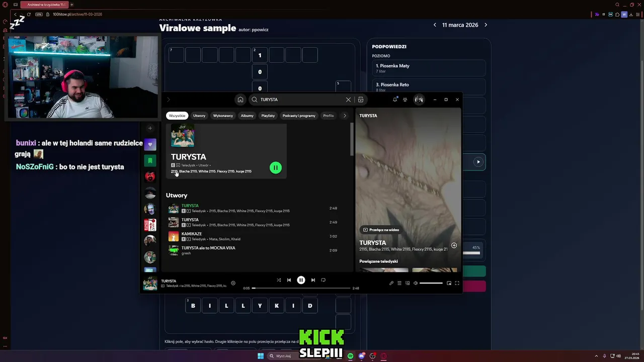Open the taskbar hidden icons chevron
644x362 pixels.
click(597, 356)
